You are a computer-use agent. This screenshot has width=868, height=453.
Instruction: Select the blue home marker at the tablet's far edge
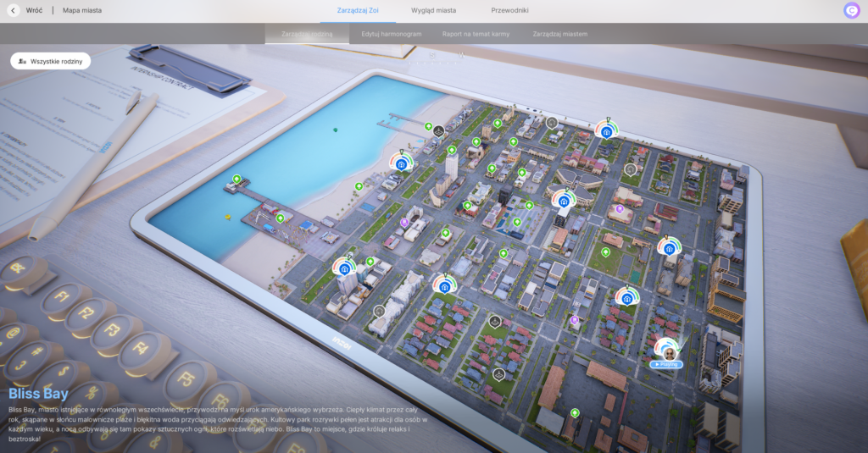tap(607, 131)
